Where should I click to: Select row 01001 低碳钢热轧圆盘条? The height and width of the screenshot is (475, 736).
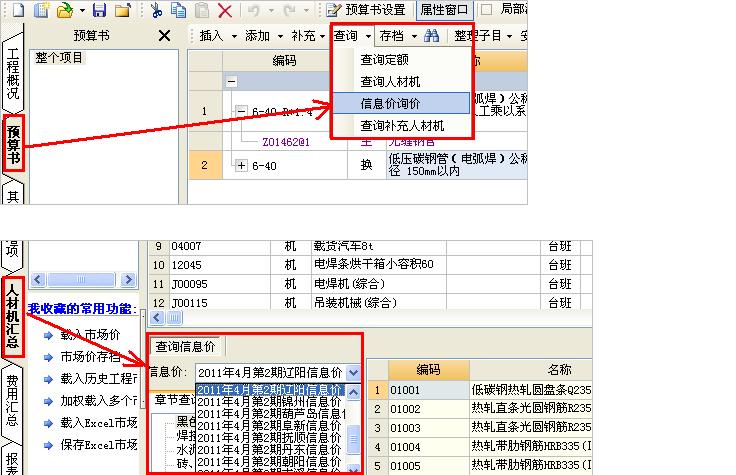coord(480,390)
